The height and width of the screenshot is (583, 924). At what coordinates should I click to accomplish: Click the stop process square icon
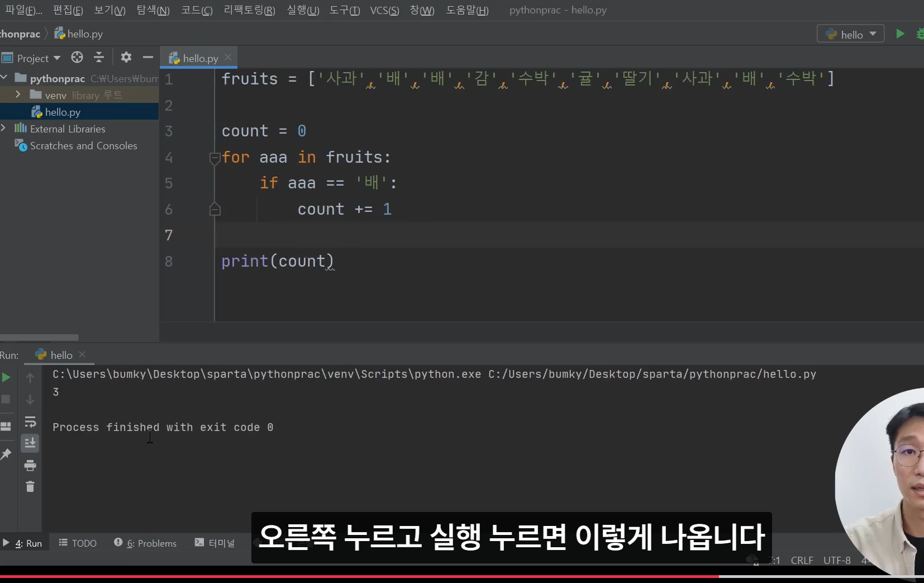6,399
